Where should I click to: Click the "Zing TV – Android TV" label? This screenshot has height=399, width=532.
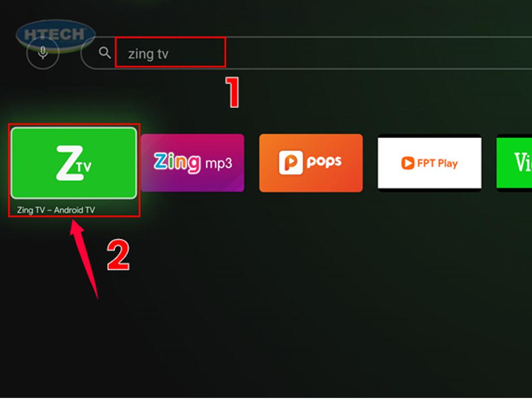(x=56, y=210)
